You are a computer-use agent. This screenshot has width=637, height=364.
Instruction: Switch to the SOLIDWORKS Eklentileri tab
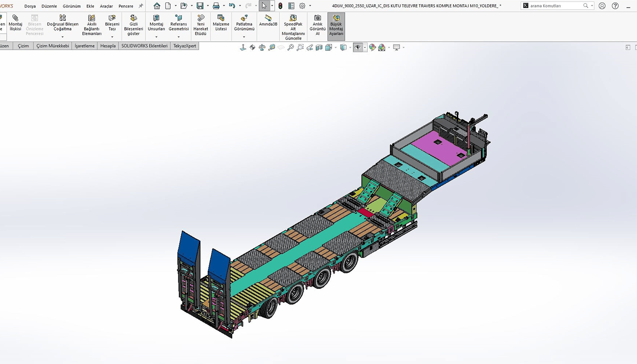coord(144,46)
